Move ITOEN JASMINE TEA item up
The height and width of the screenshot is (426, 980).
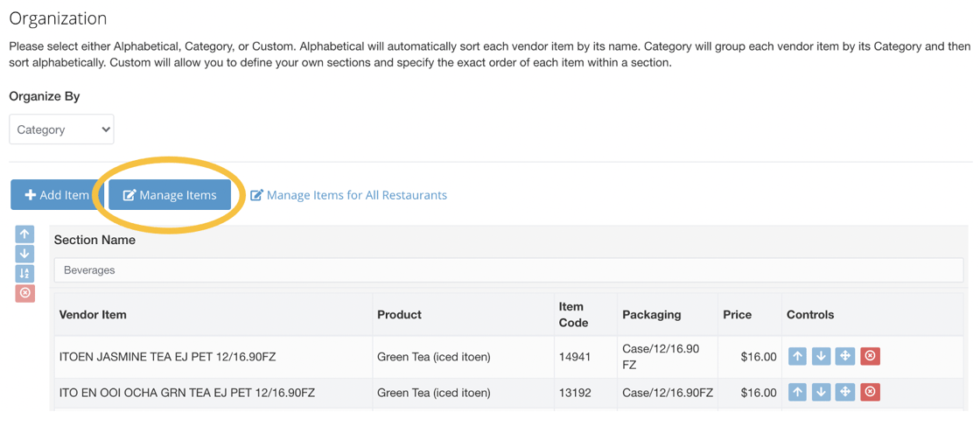(x=797, y=356)
